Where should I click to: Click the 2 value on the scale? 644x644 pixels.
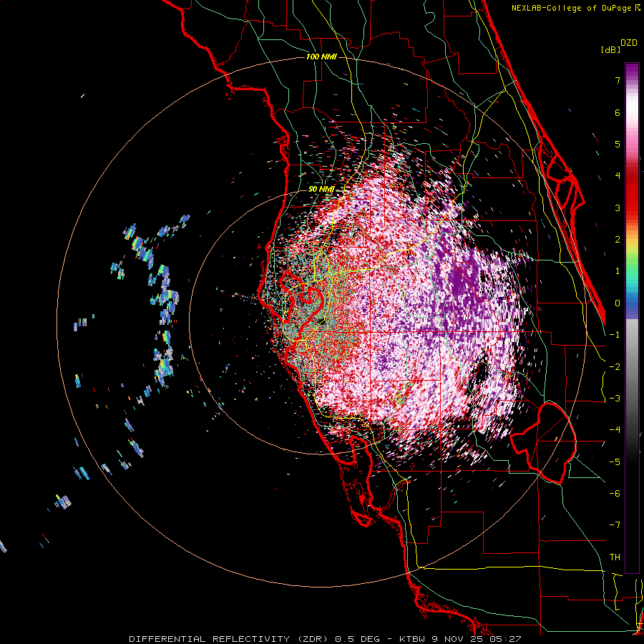(618, 240)
